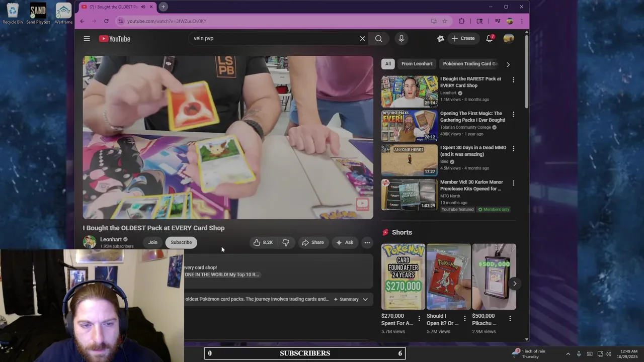644x362 pixels.
Task: Open options for 'Karlov Manor' video
Action: tap(513, 183)
